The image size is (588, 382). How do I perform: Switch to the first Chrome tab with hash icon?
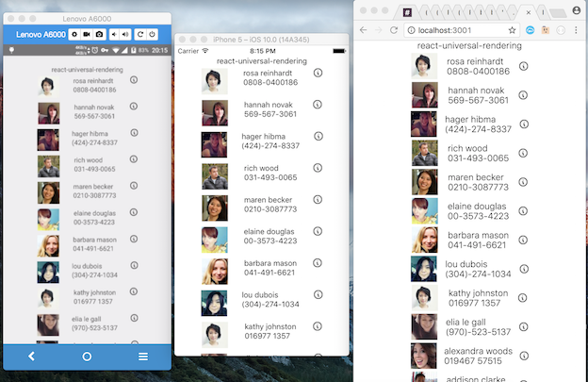407,12
